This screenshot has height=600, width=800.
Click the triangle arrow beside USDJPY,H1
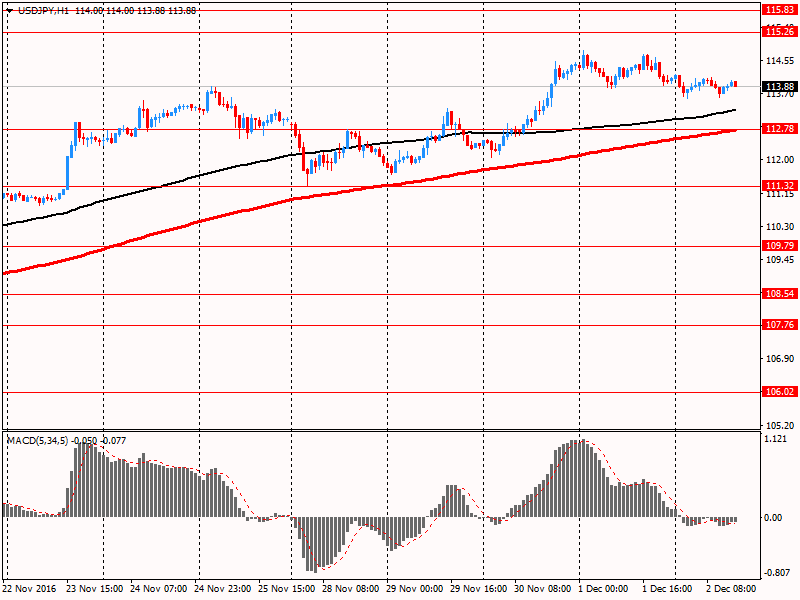tap(10, 10)
